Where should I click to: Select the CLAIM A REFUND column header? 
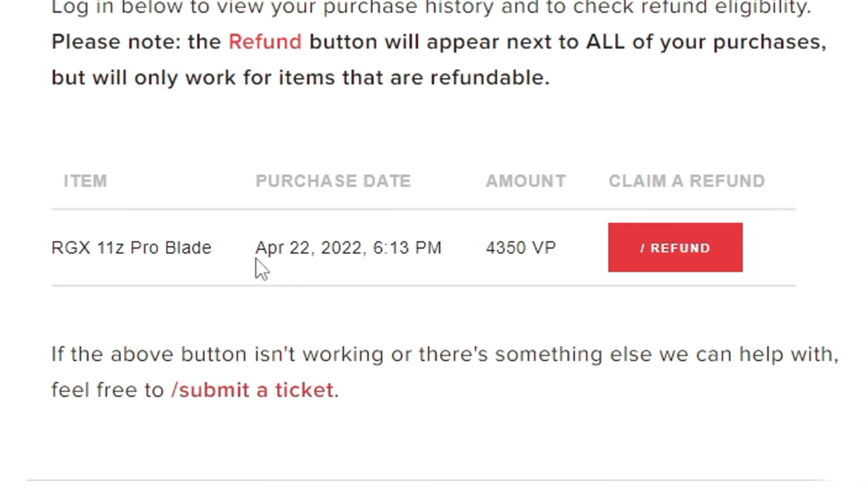[686, 181]
